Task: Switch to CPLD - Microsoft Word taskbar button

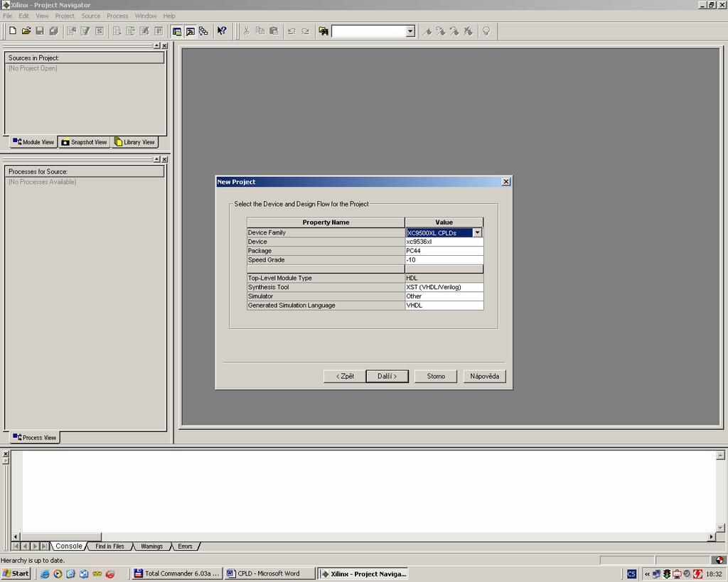Action: click(269, 573)
